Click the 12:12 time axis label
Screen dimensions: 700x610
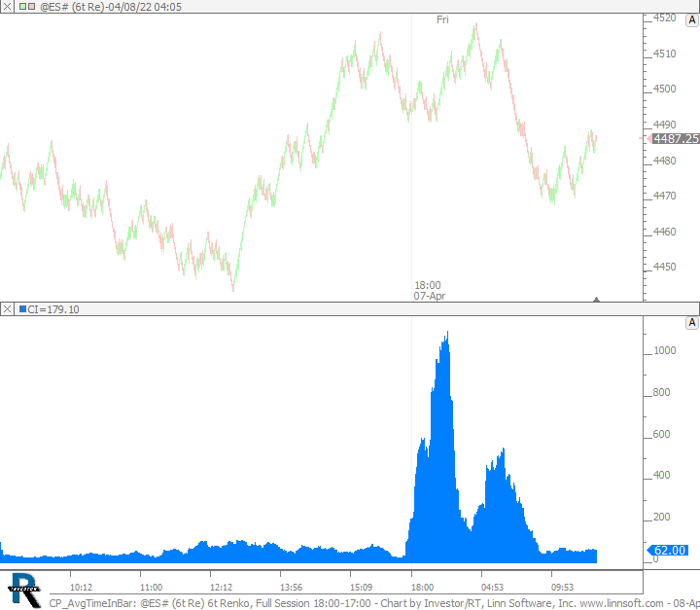pos(222,587)
